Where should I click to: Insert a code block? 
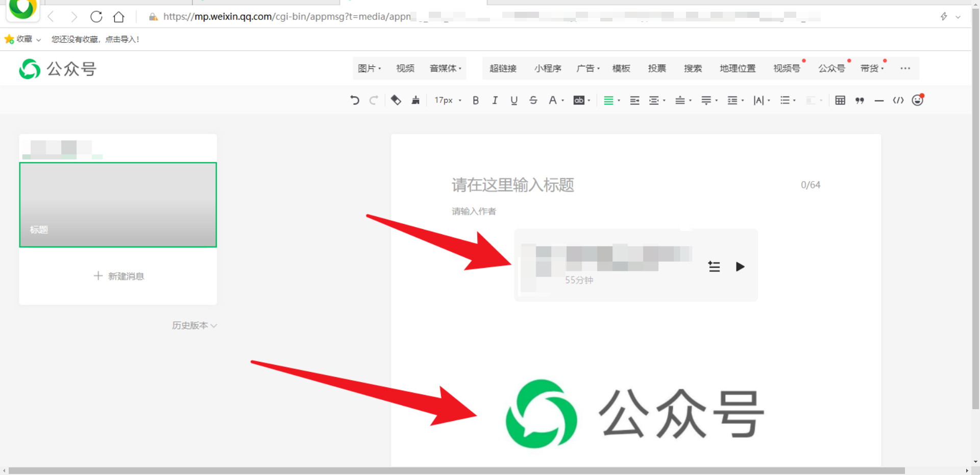click(898, 101)
